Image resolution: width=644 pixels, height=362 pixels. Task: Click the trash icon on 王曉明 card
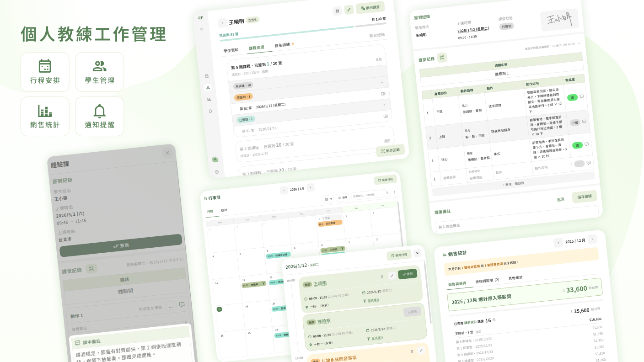click(382, 277)
